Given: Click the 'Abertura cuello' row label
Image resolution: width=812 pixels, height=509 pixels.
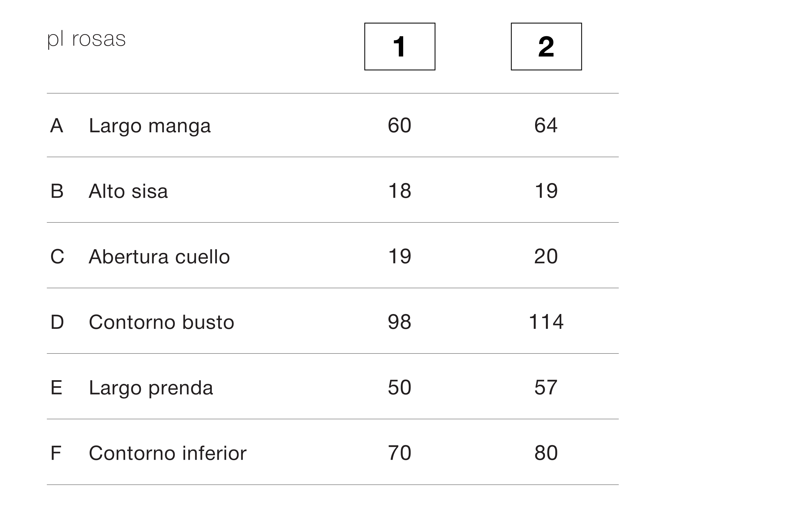Looking at the screenshot, I should (x=159, y=257).
